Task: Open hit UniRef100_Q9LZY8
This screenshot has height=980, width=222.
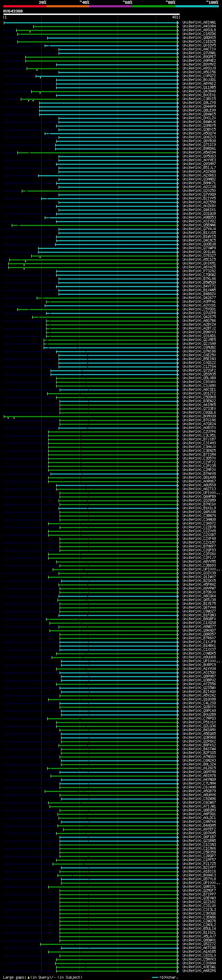Action: coord(199,103)
